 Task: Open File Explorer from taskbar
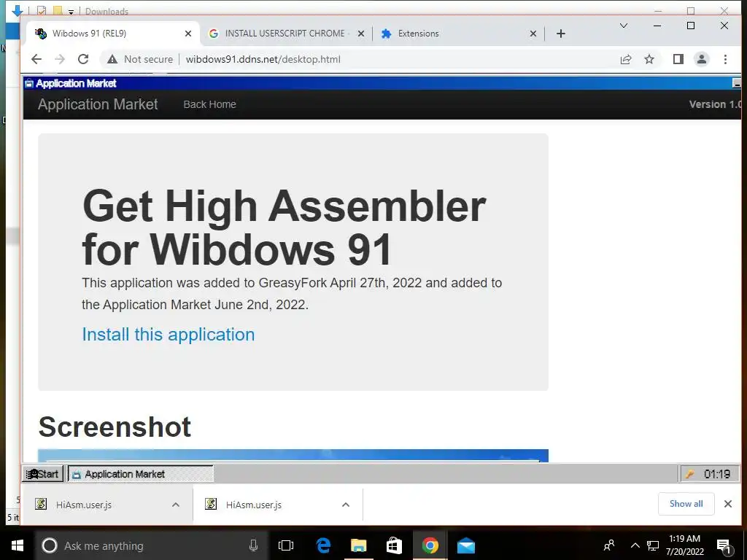pyautogui.click(x=359, y=545)
